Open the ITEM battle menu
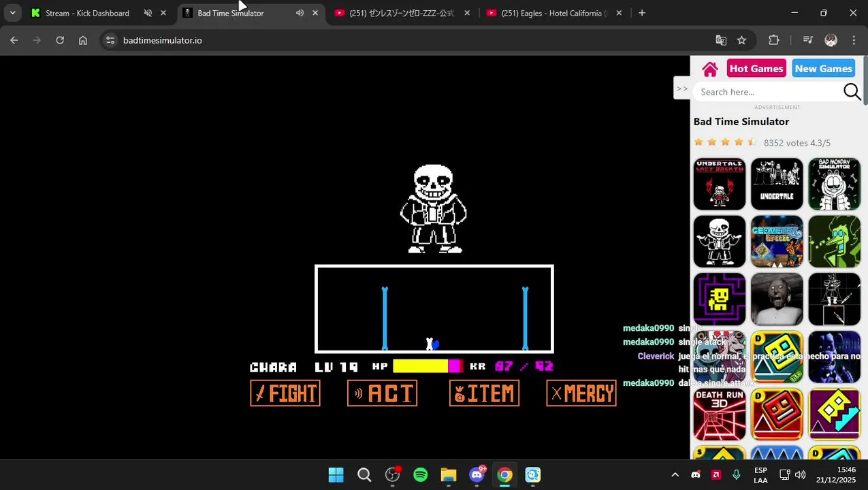Image resolution: width=868 pixels, height=490 pixels. (484, 393)
